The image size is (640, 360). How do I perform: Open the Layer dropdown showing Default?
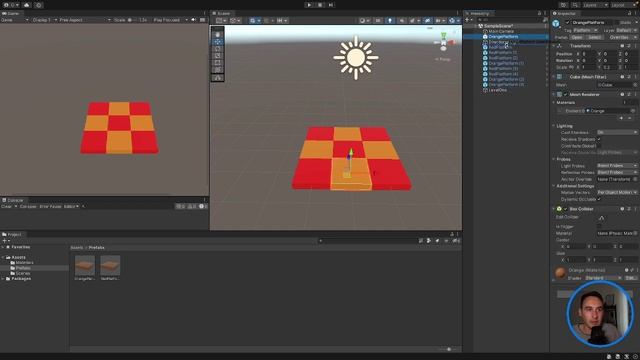(626, 30)
